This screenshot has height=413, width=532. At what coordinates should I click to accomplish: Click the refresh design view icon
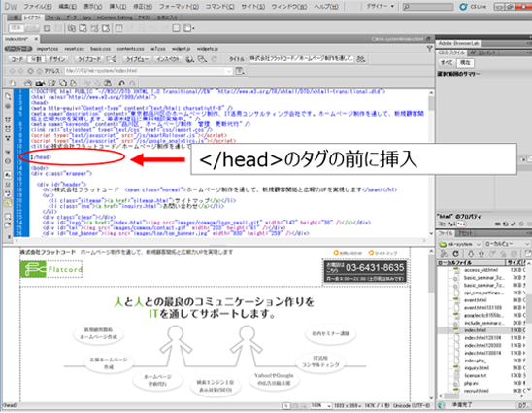pyautogui.click(x=215, y=59)
